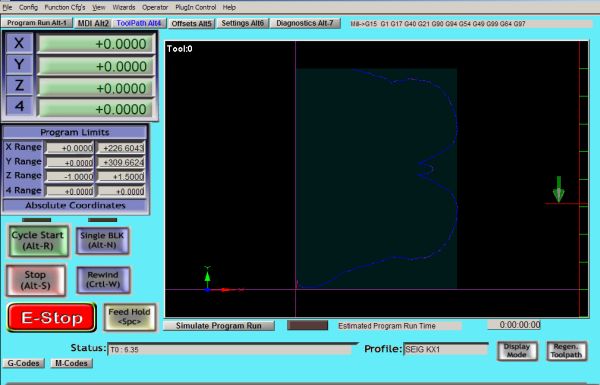
Task: Click the Display Mode button
Action: tap(517, 351)
